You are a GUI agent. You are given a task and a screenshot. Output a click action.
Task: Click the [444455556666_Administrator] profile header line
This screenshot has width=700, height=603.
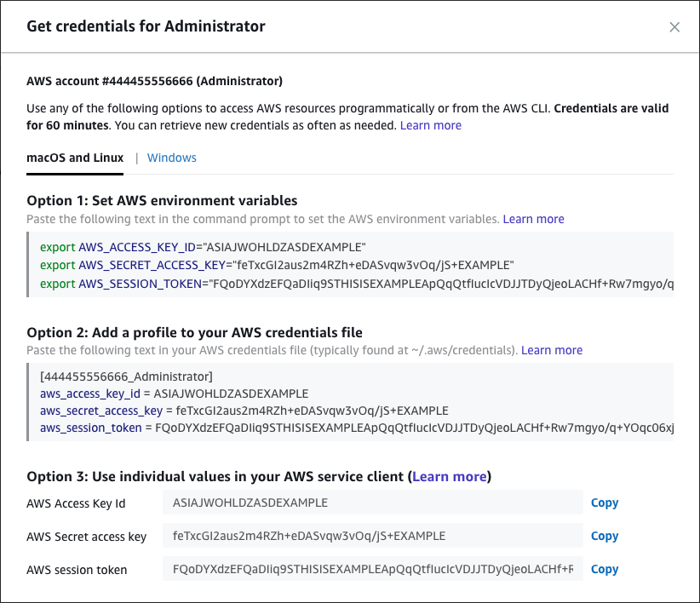pyautogui.click(x=126, y=376)
